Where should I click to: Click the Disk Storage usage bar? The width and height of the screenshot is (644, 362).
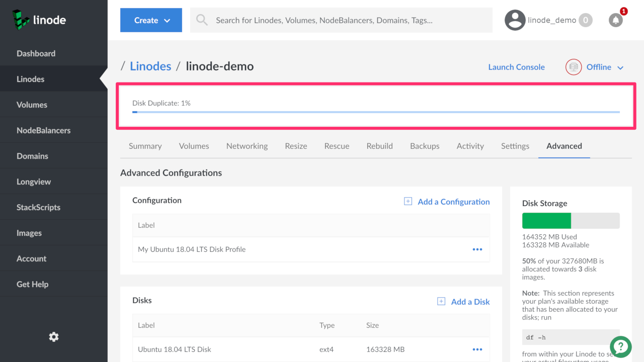coord(571,221)
